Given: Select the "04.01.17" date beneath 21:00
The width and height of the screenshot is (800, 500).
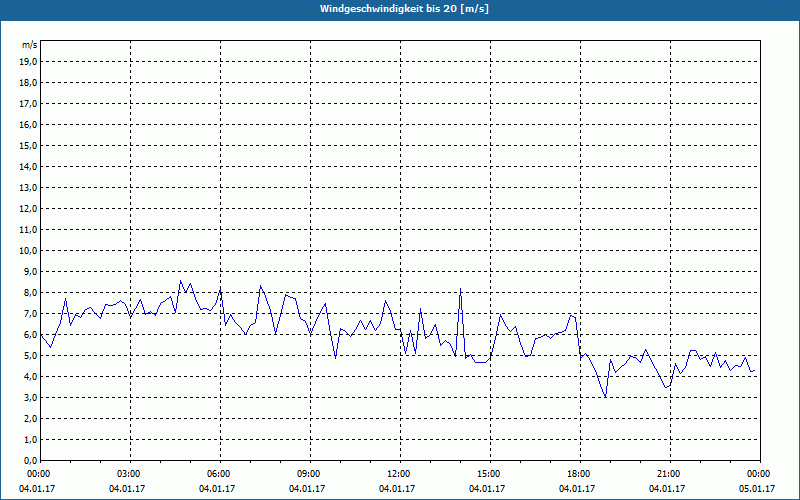Looking at the screenshot, I should pyautogui.click(x=667, y=489).
